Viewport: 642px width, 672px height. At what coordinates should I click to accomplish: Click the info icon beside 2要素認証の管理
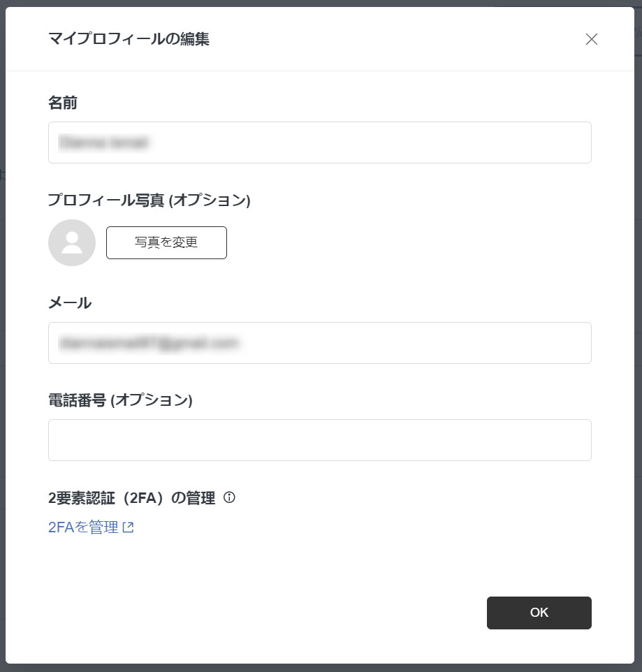pyautogui.click(x=229, y=497)
